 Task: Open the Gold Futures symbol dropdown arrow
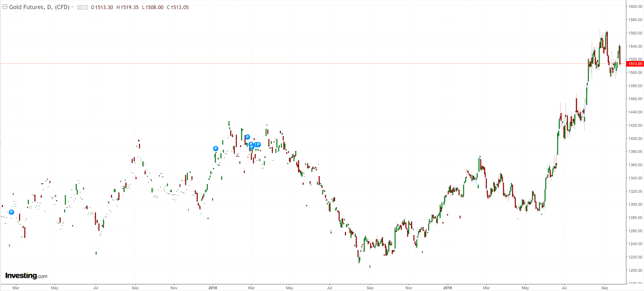[73, 7]
